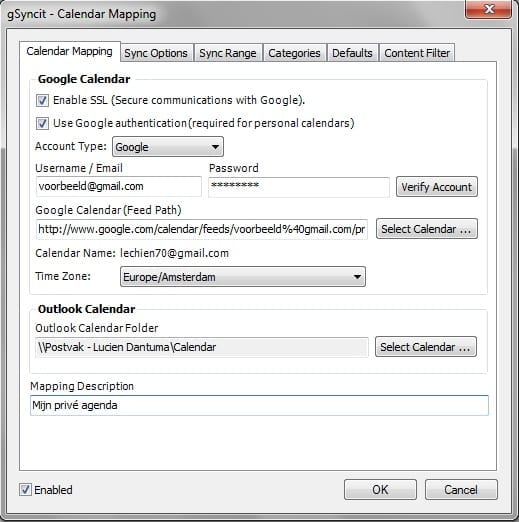The image size is (519, 522).
Task: Click the Outlook Calendar Folder field
Action: [x=202, y=347]
